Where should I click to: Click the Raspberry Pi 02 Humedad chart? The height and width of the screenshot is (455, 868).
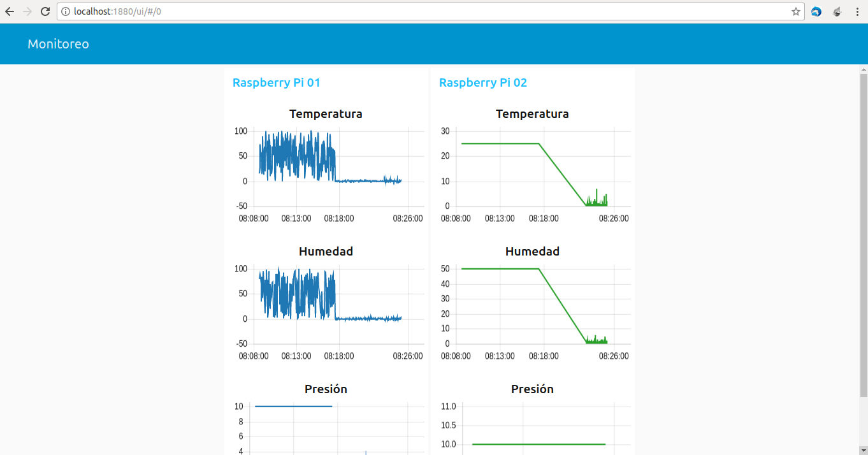pos(532,305)
